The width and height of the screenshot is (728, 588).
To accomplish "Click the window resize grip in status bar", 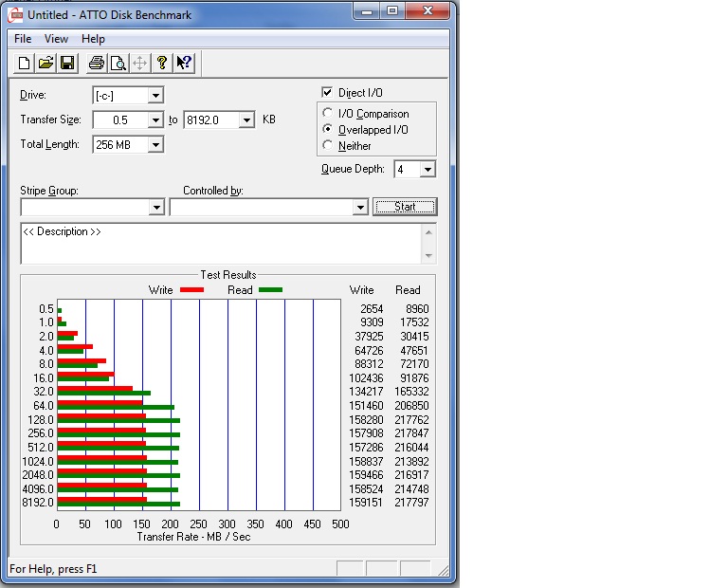I will [444, 571].
